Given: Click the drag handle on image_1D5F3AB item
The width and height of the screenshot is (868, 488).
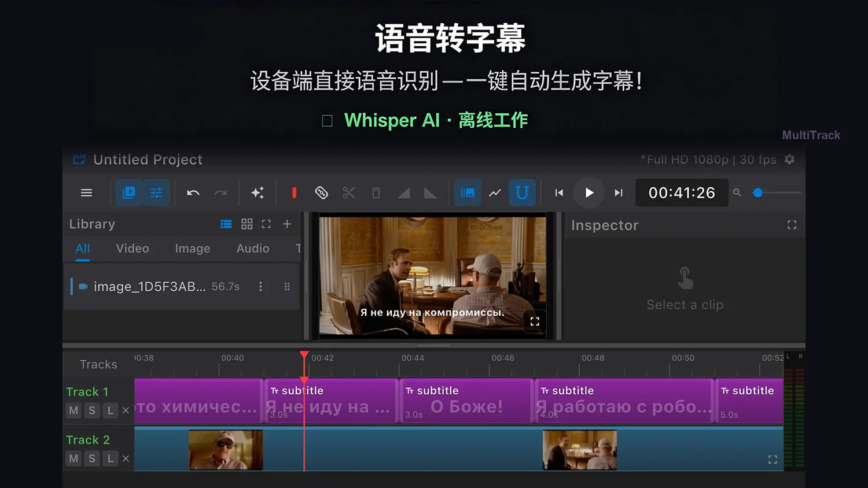Looking at the screenshot, I should coord(287,286).
